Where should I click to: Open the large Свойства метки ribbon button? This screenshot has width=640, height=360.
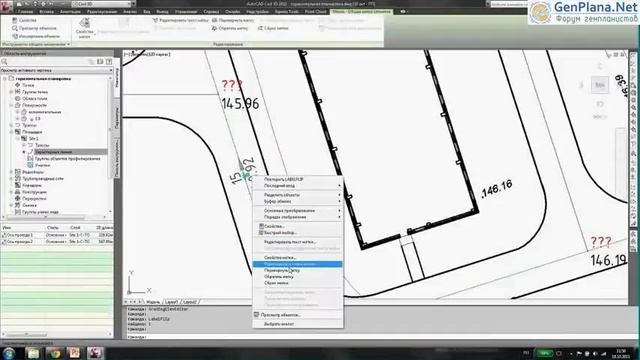pos(84,28)
